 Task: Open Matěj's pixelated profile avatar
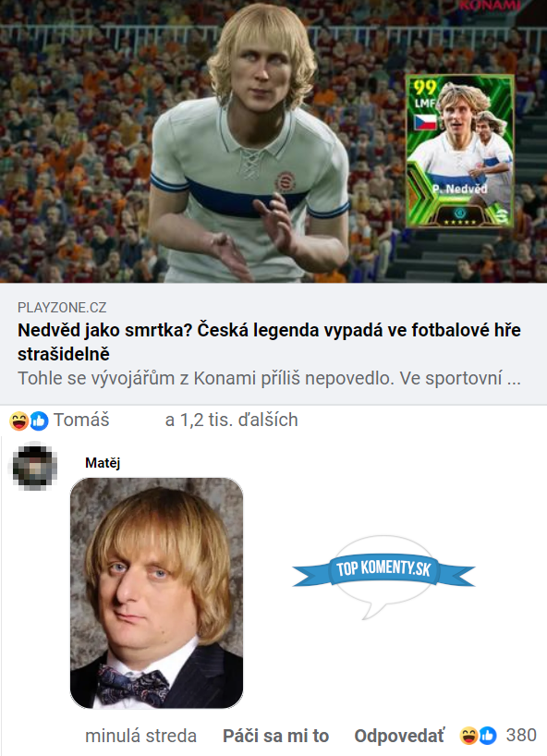34,466
